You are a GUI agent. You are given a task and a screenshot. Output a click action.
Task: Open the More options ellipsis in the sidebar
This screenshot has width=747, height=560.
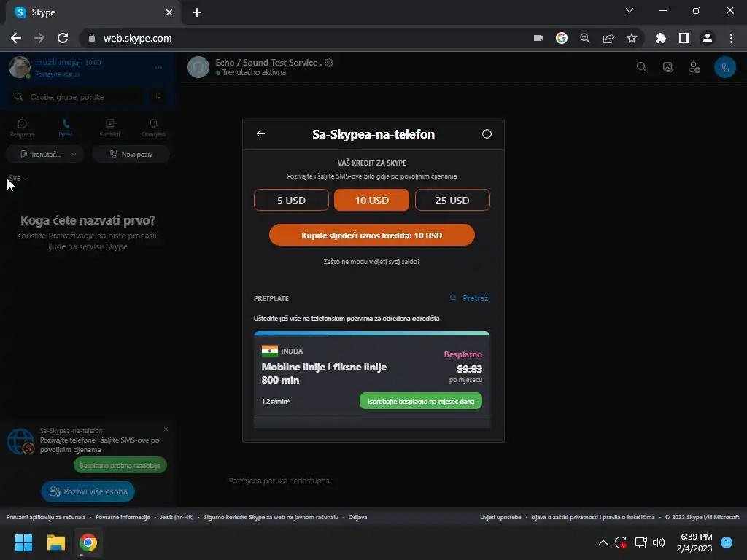158,68
